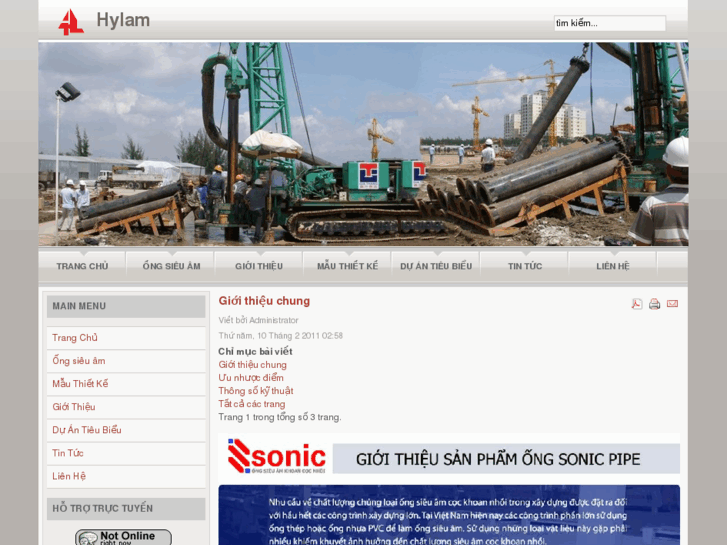Open 'Tất cả các trang' link

(x=252, y=404)
